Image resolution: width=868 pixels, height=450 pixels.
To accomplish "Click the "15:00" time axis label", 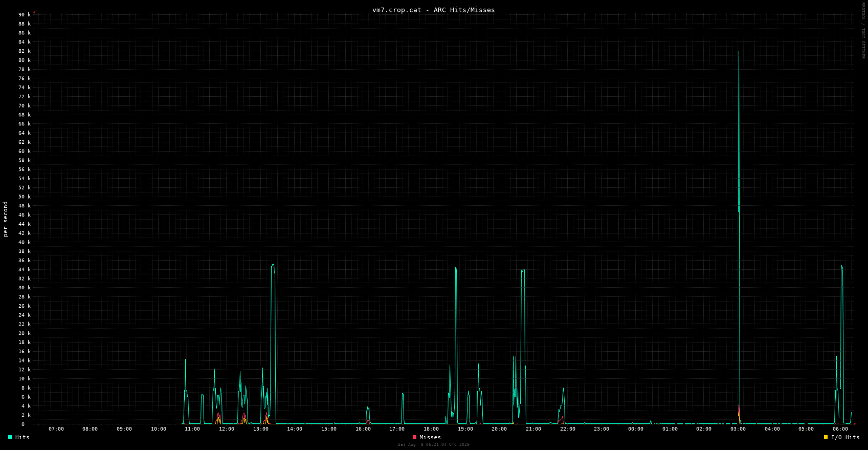I will [329, 429].
